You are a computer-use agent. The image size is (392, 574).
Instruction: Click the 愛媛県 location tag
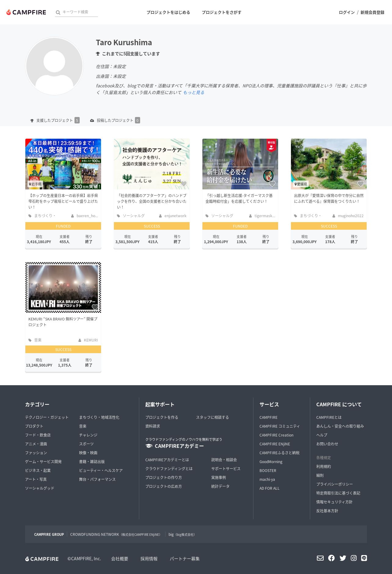pos(301,184)
